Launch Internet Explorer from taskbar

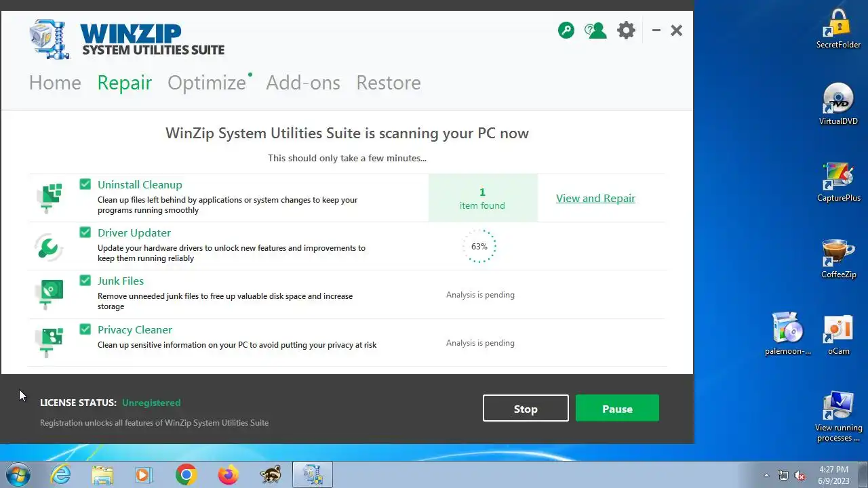pyautogui.click(x=61, y=474)
